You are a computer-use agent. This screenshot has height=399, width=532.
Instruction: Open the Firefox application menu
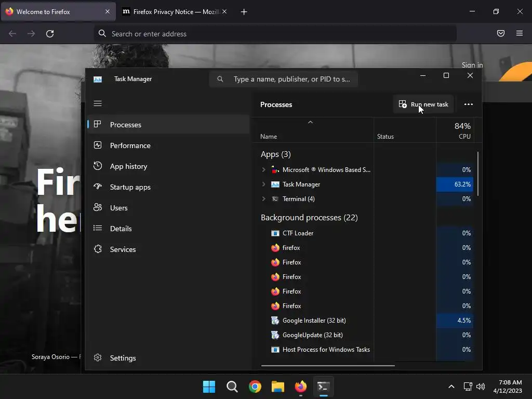click(520, 33)
